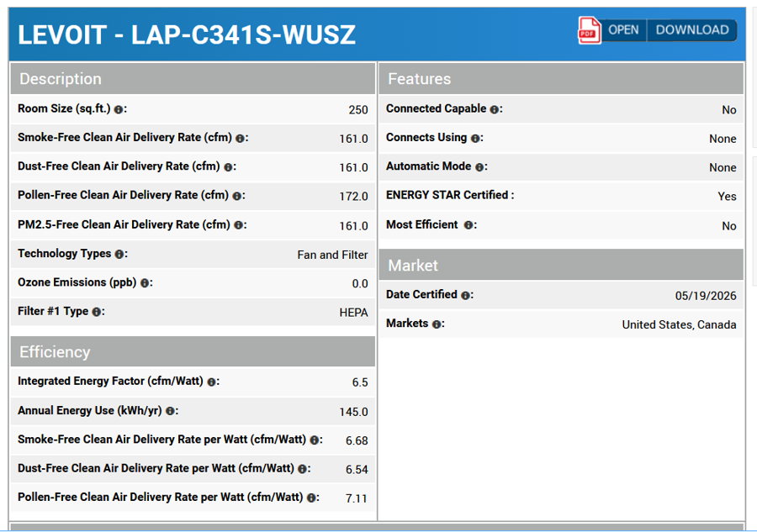Viewport: 757px width, 532px height.
Task: Click the LEVOIT - LAP-C341S-WUSZ title
Action: (187, 34)
